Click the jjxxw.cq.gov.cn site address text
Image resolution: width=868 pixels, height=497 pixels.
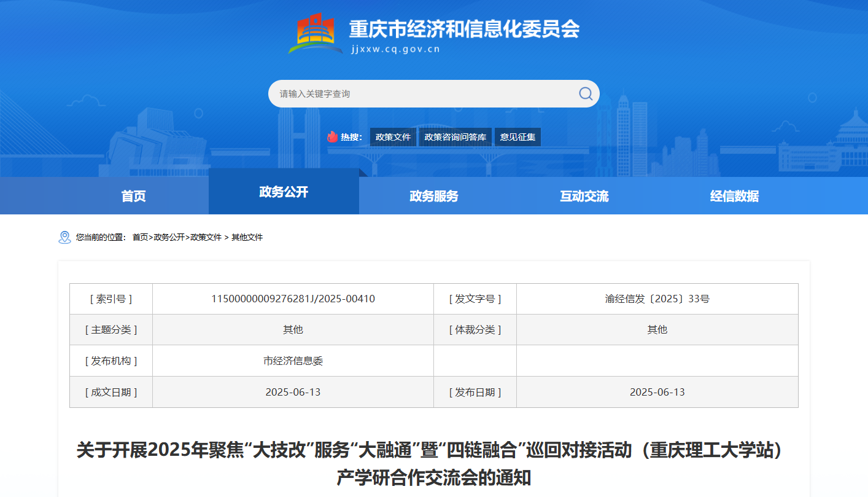[x=395, y=50]
